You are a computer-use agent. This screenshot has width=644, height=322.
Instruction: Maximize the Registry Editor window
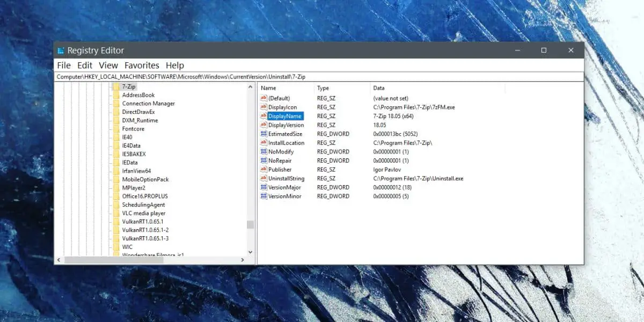point(544,50)
